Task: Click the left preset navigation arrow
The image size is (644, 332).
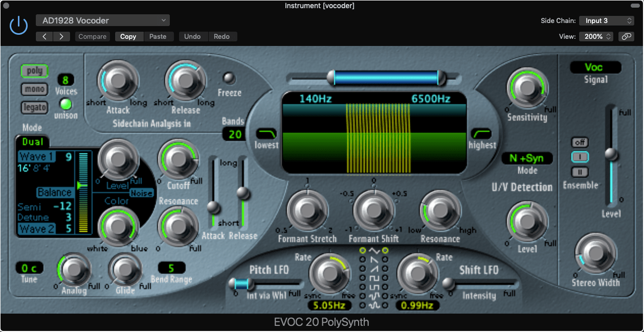Action: point(44,36)
